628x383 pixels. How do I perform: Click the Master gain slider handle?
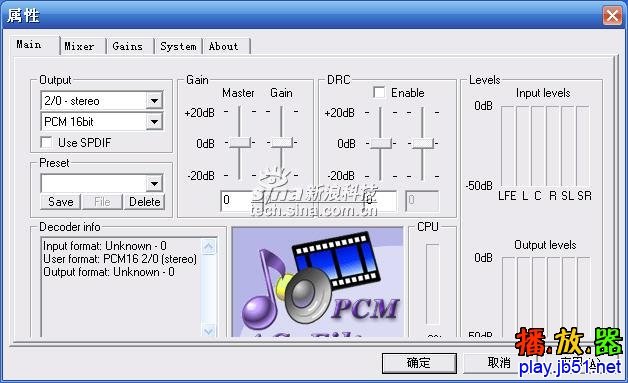pyautogui.click(x=240, y=142)
